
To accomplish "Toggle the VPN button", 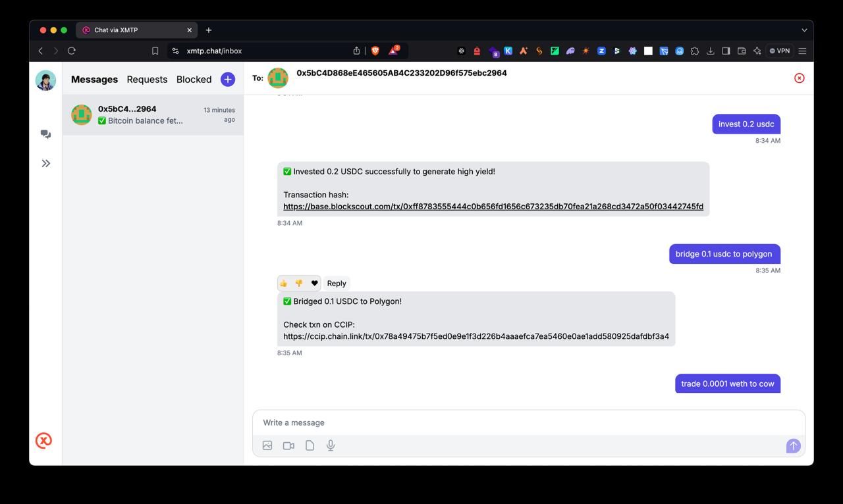I will (x=780, y=51).
